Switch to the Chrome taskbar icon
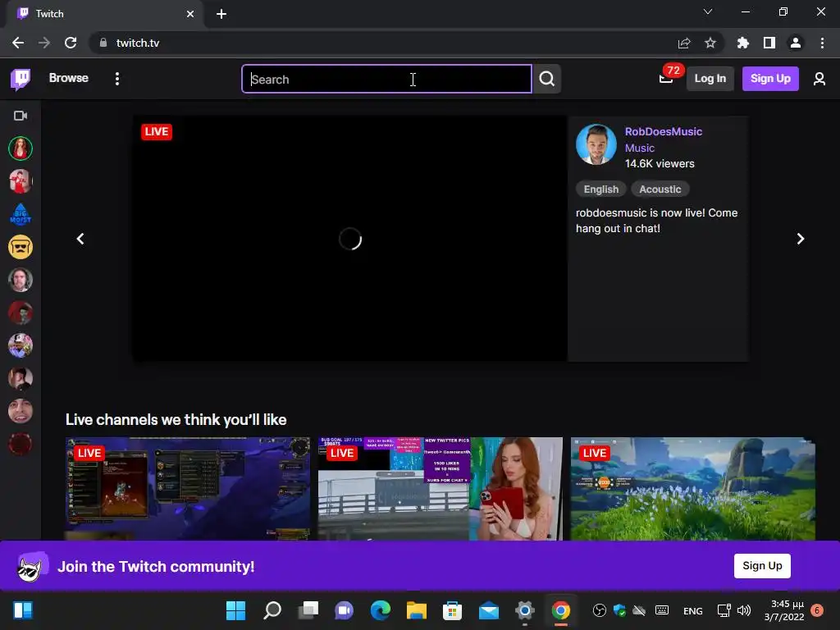840x630 pixels. pos(561,610)
